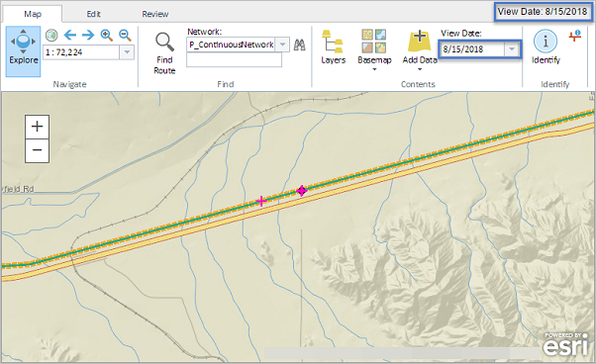Expand the map scale dropdown
This screenshot has height=364, width=596.
pos(127,52)
